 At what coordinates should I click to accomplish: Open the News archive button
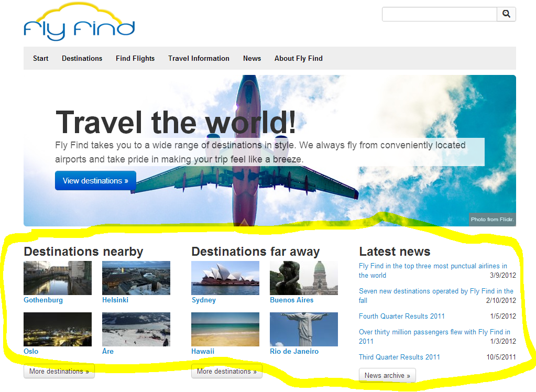pyautogui.click(x=387, y=375)
